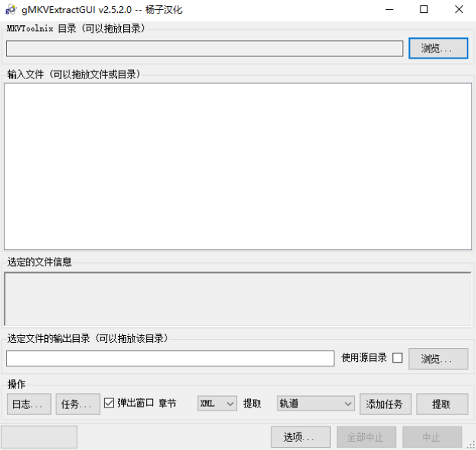The height and width of the screenshot is (450, 476).
Task: Click the gMKVExtractGUI title bar app icon
Action: [x=11, y=10]
